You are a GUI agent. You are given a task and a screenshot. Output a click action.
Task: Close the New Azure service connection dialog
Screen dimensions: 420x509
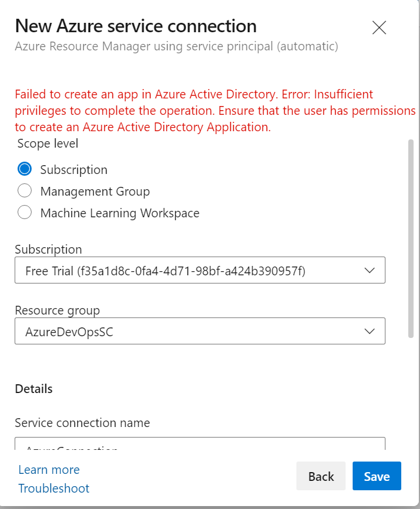pos(379,27)
